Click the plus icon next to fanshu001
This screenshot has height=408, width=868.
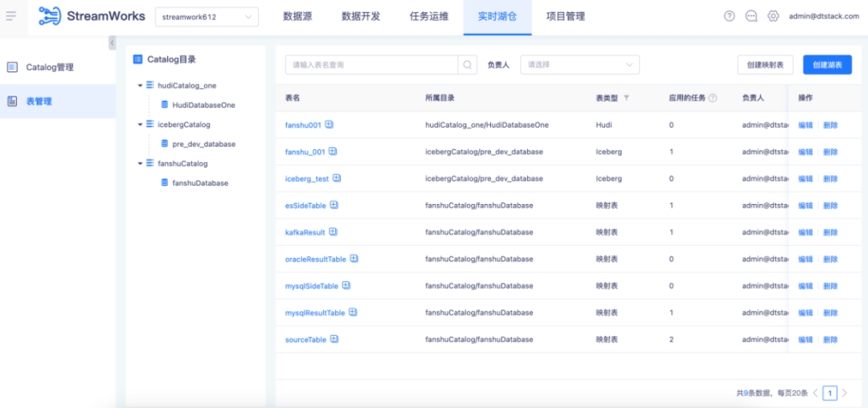point(329,125)
